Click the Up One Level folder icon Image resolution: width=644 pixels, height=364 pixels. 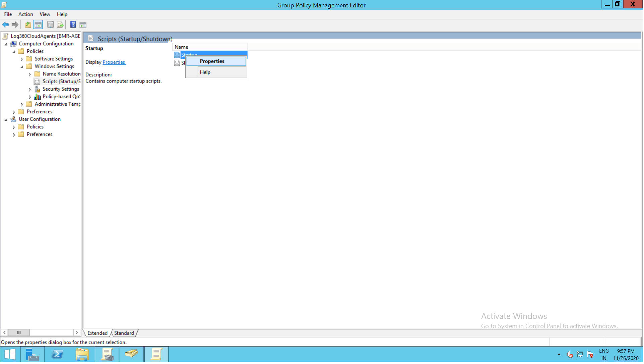click(x=28, y=25)
